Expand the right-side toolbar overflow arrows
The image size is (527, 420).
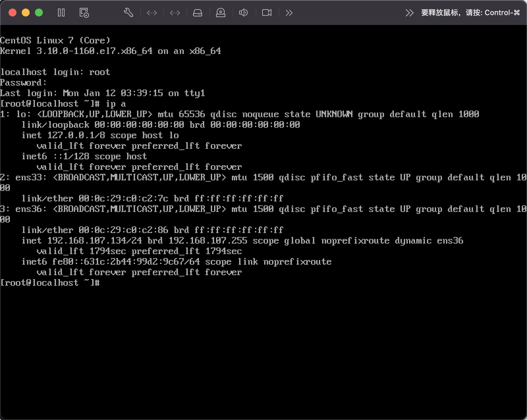click(409, 13)
